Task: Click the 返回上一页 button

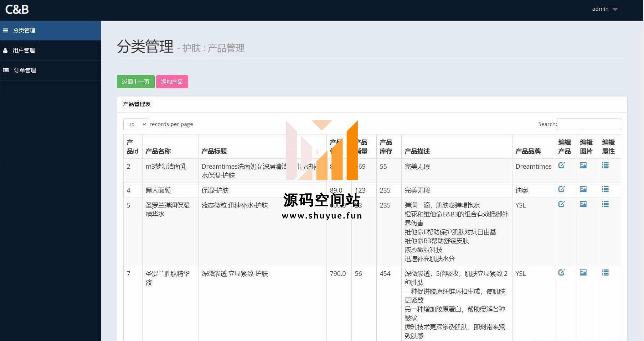Action: [x=135, y=82]
